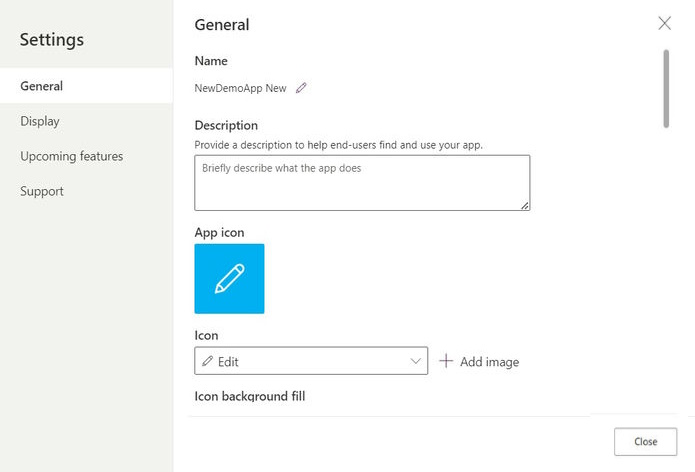695x472 pixels.
Task: Expand the Icon dropdown chevron arrow
Action: point(416,361)
